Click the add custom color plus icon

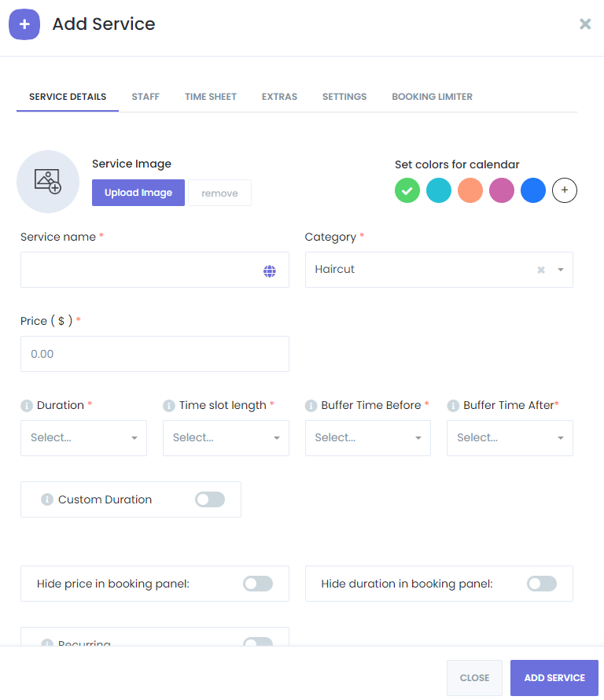coord(564,190)
